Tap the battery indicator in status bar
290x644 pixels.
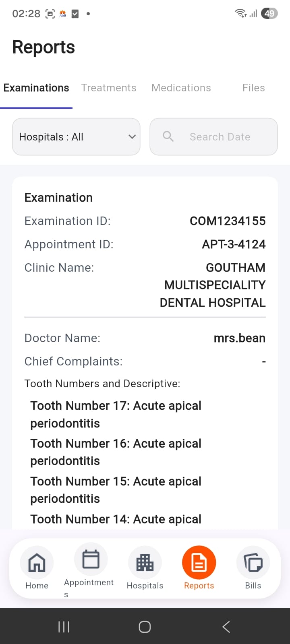coord(269,14)
